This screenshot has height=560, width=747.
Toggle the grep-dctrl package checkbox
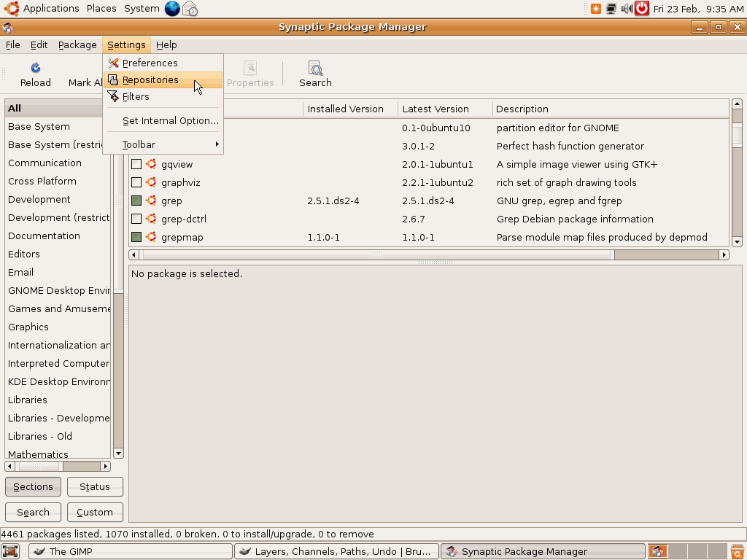(136, 219)
